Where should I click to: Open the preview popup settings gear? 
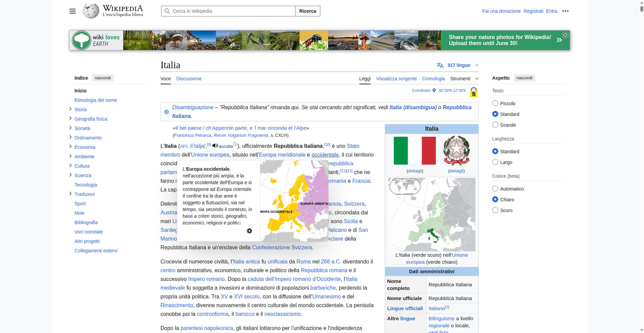click(x=249, y=231)
